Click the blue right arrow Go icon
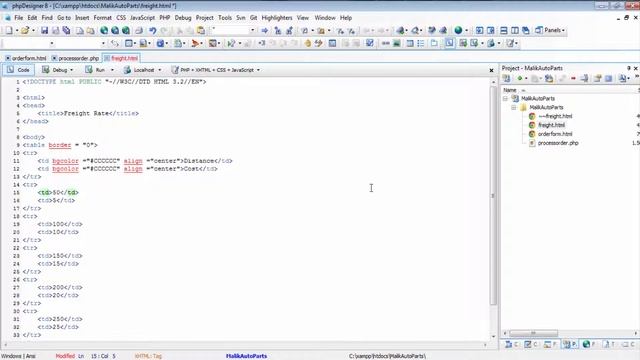Viewport: 640px width, 360px height. [264, 30]
